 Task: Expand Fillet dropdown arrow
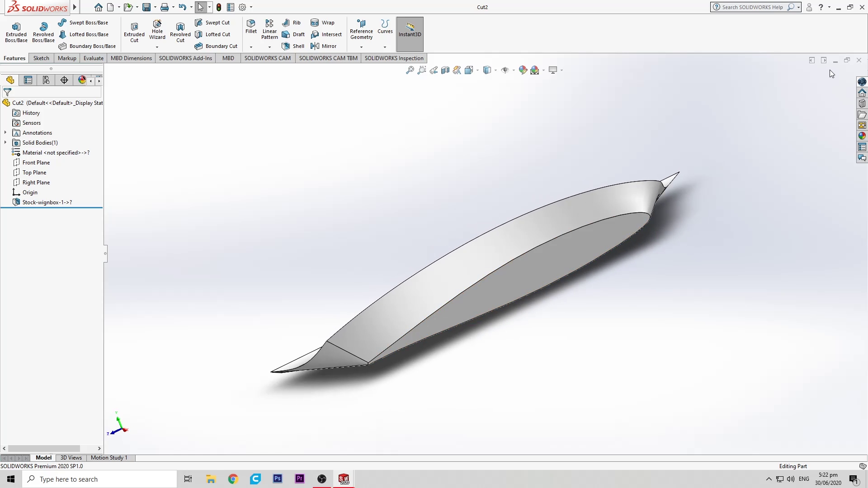pos(251,47)
